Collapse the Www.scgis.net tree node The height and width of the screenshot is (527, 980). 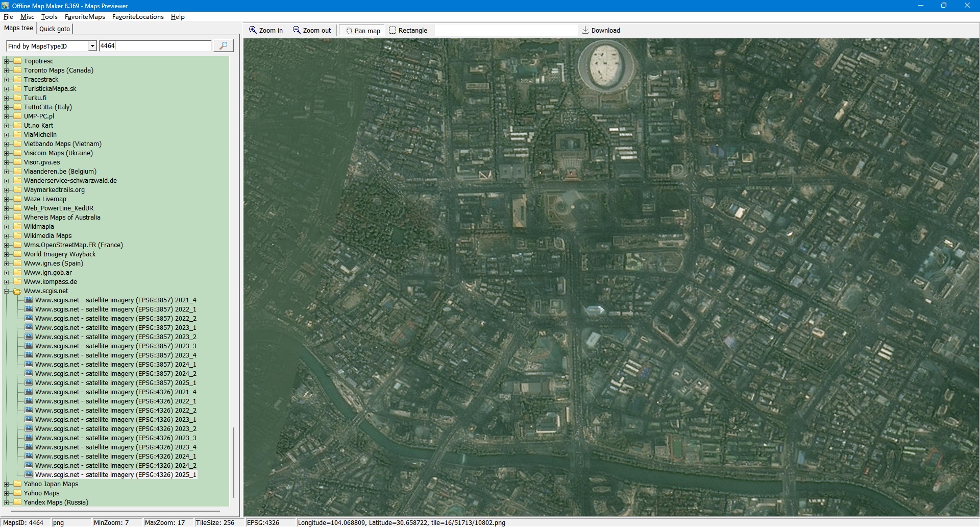(7, 291)
